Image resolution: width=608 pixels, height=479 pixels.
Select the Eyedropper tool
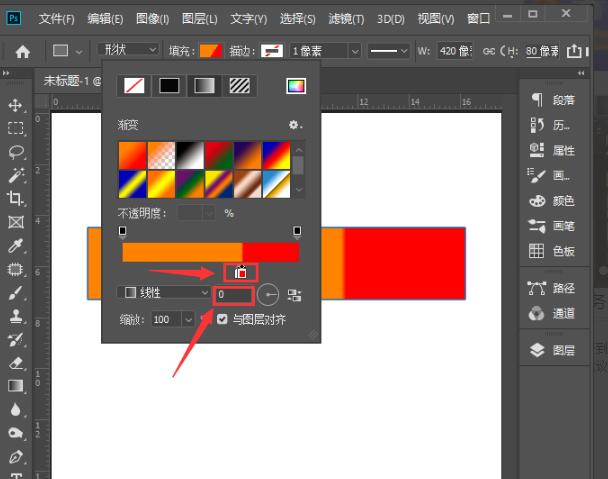click(x=15, y=246)
